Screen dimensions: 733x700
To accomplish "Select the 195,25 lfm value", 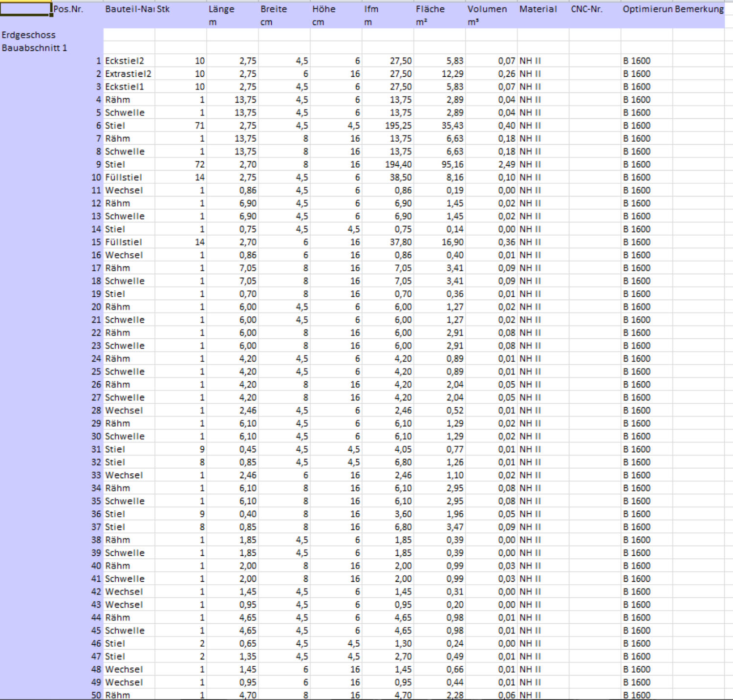I will click(388, 126).
